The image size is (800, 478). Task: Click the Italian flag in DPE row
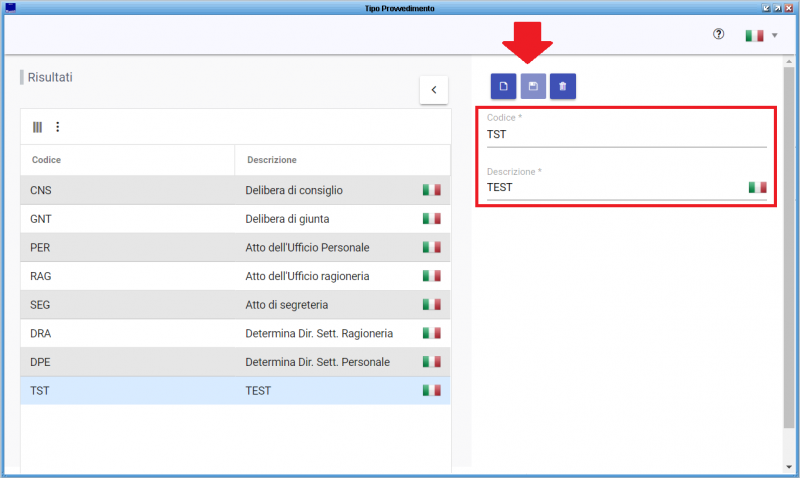(432, 362)
